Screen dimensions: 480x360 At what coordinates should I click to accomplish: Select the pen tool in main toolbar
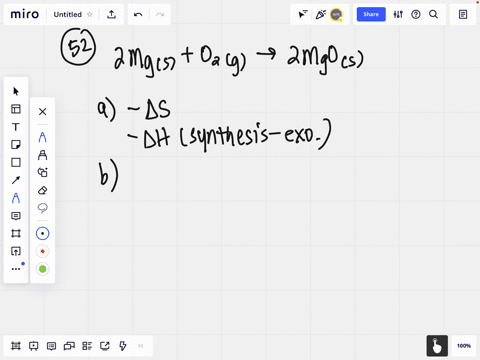(16, 198)
